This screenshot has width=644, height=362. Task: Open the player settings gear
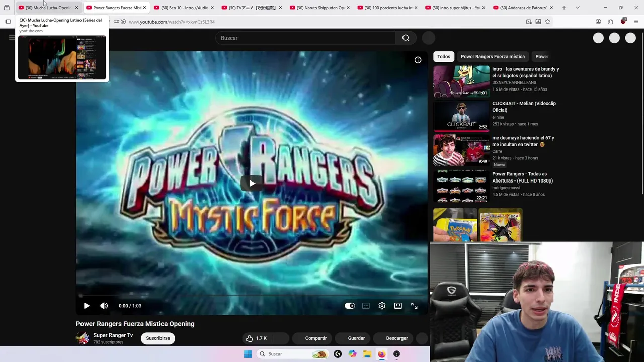[x=382, y=306]
